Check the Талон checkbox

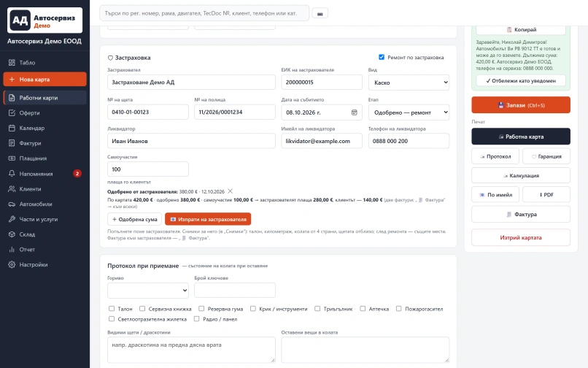(112, 309)
